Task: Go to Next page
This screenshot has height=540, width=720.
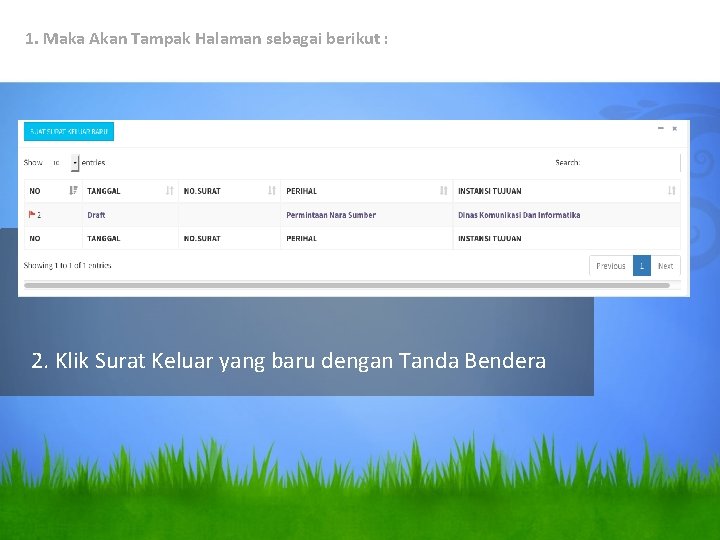Action: click(x=665, y=266)
